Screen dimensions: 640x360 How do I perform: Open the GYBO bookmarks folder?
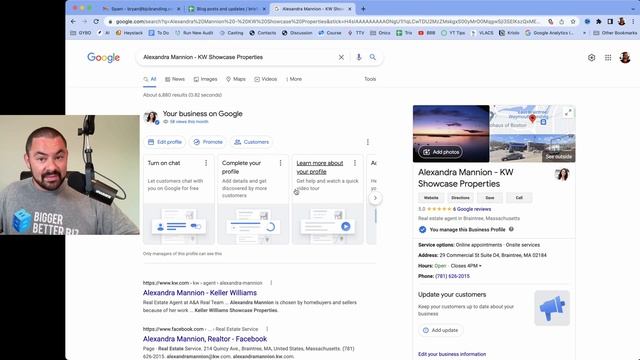tap(81, 33)
